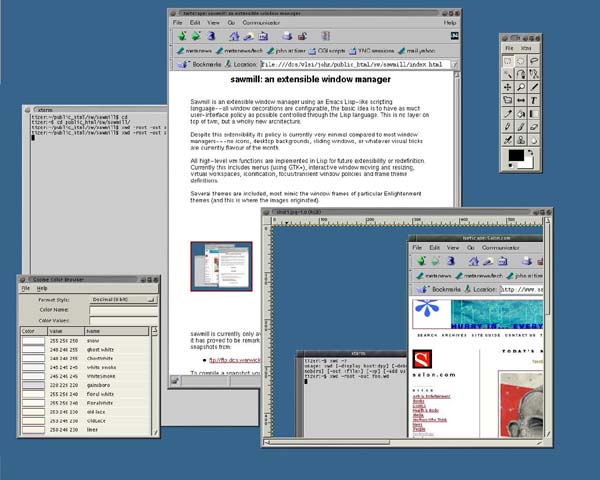Open the Security padlock icon in Netscape toolbar
600x480 pixels.
(x=302, y=36)
